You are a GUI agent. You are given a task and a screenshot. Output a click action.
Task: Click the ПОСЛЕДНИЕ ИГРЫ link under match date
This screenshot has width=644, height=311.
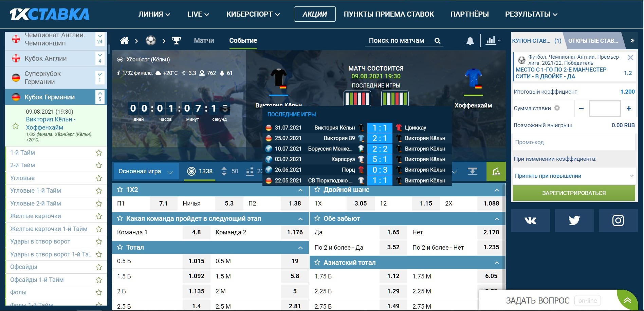click(x=376, y=85)
